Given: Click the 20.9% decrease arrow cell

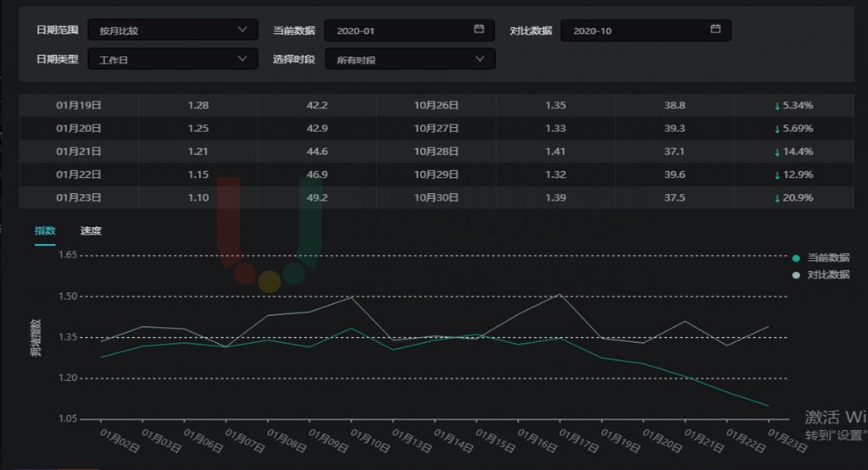Looking at the screenshot, I should pyautogui.click(x=793, y=197).
